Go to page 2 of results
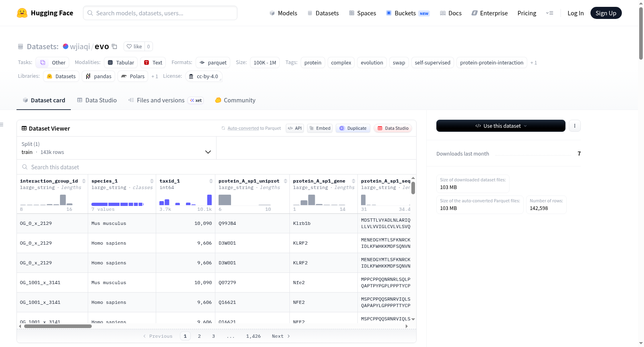 click(x=199, y=336)
